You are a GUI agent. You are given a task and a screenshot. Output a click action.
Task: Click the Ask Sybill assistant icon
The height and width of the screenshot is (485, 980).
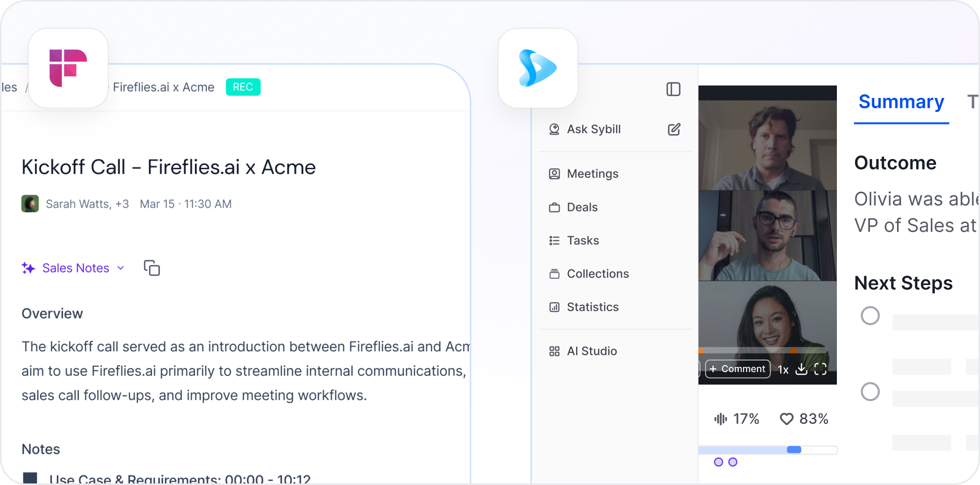point(554,129)
